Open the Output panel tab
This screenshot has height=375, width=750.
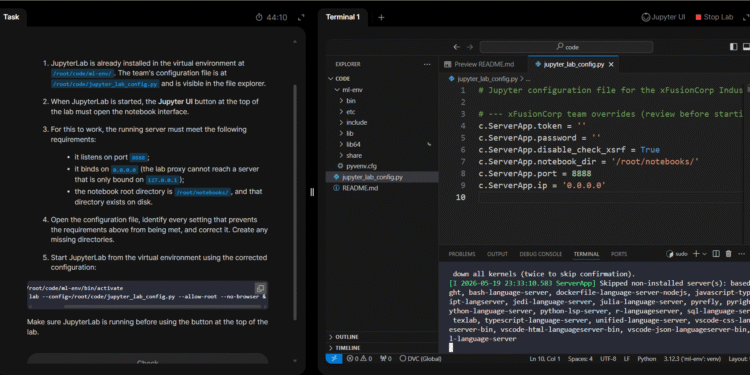tap(497, 254)
